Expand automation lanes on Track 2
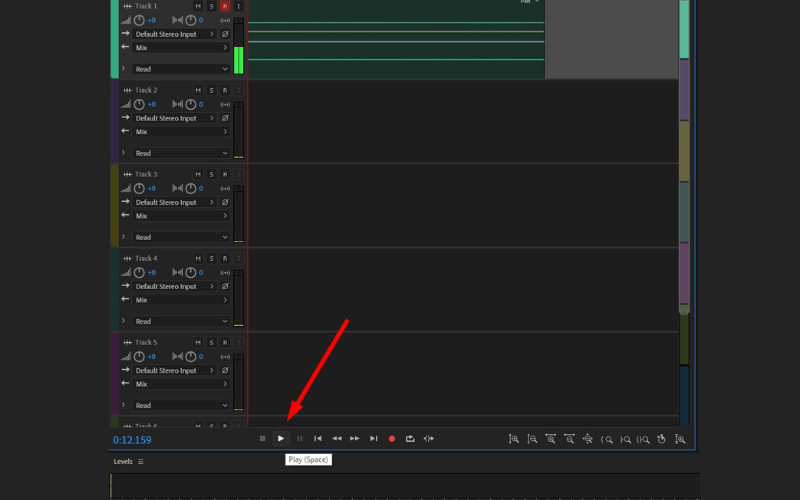This screenshot has width=800, height=500. (123, 153)
